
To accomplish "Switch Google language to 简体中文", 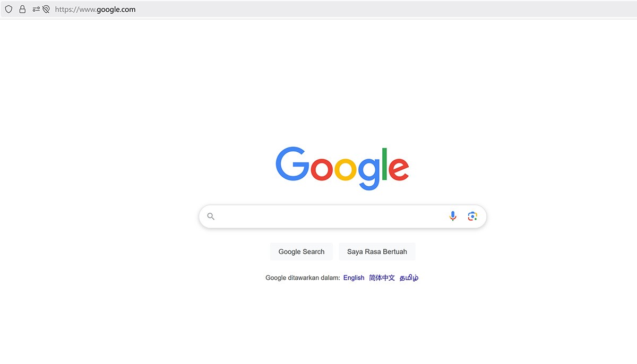I will tap(382, 278).
